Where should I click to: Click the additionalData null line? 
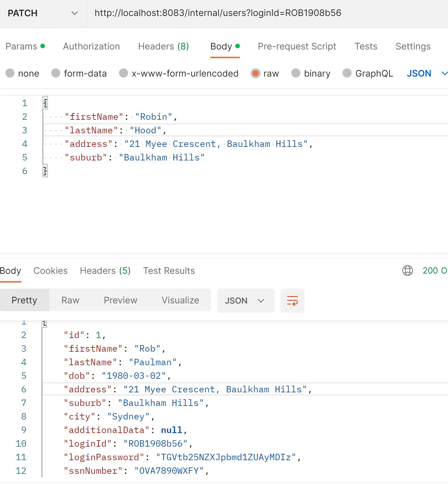click(x=125, y=430)
